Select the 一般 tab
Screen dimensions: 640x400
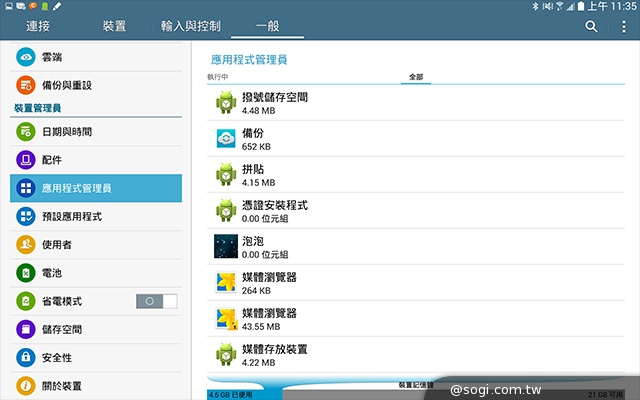pos(267,27)
